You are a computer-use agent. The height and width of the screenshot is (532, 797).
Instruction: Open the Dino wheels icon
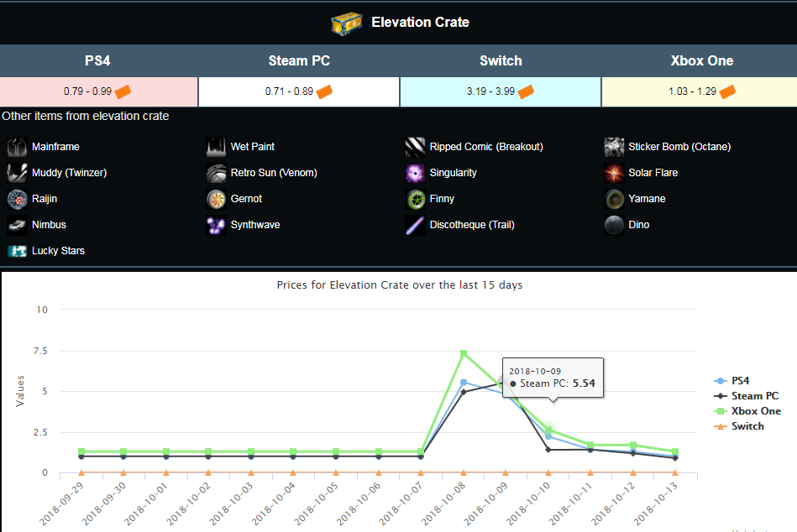click(x=614, y=225)
